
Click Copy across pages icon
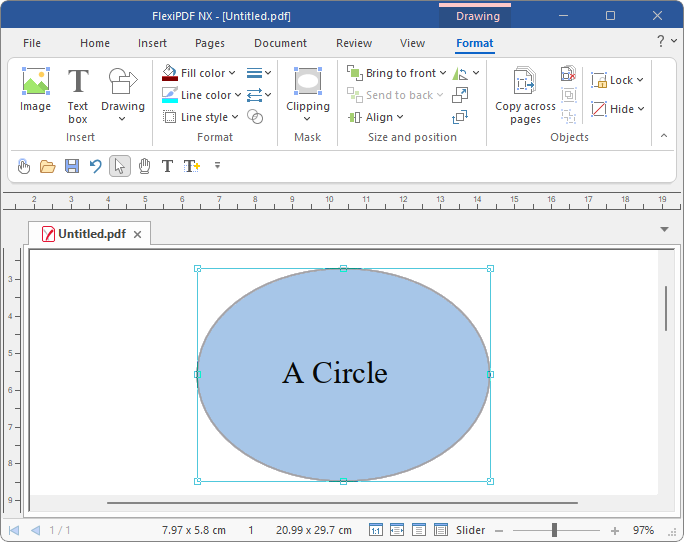click(525, 95)
